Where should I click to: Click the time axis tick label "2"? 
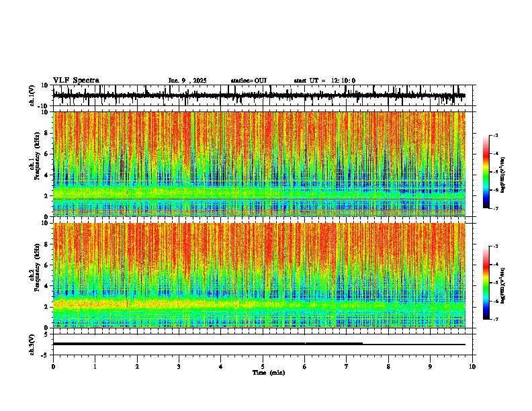click(x=137, y=367)
